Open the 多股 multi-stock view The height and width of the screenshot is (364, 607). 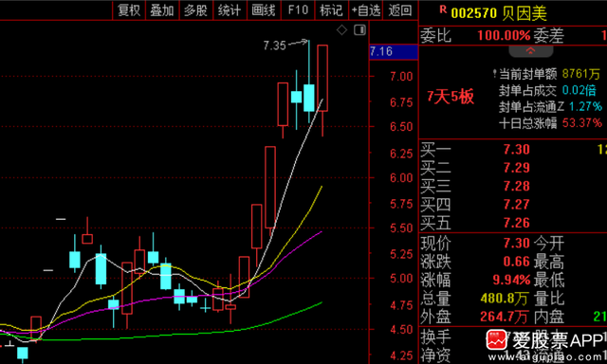coord(196,10)
